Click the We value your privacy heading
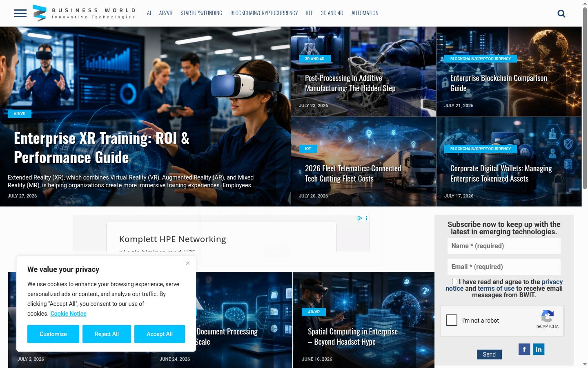The width and height of the screenshot is (588, 368). (63, 269)
